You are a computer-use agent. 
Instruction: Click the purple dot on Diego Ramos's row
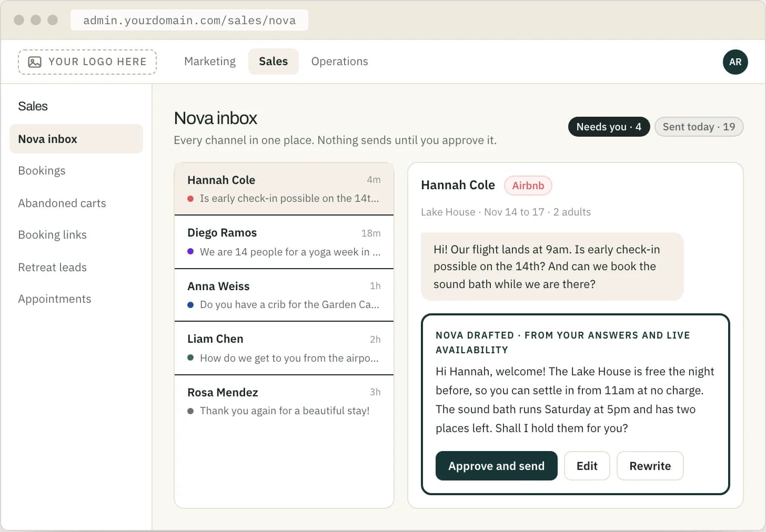pyautogui.click(x=190, y=252)
